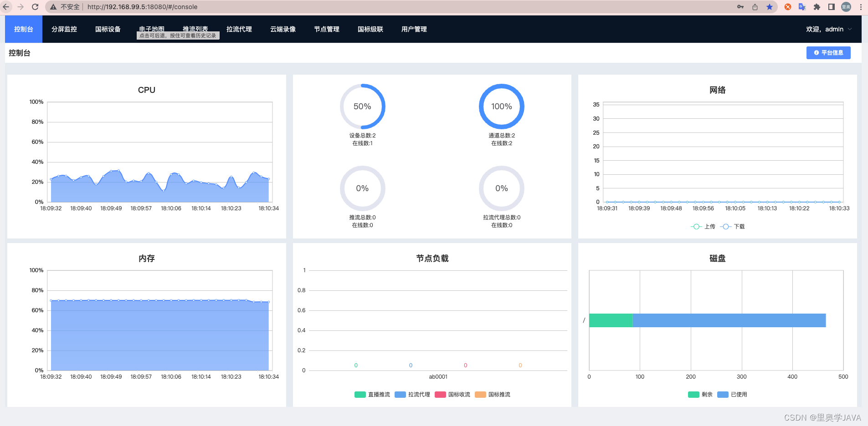868x426 pixels.
Task: Toggle the 拉流代理 legend in node load chart
Action: coord(412,395)
